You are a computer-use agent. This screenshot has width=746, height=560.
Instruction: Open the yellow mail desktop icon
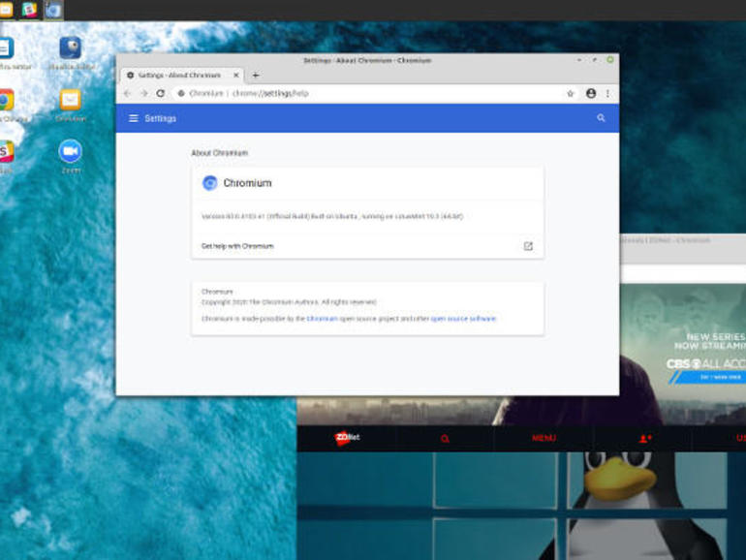[71, 100]
